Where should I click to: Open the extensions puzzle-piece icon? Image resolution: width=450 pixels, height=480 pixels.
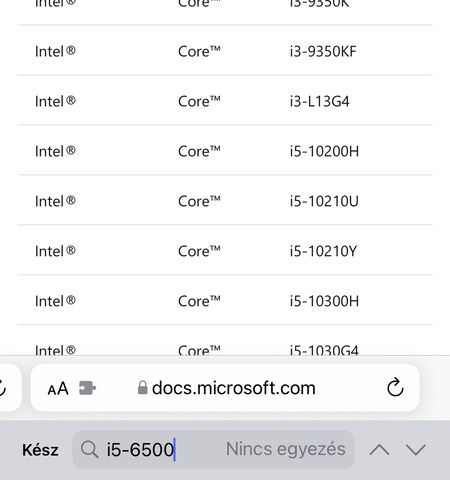coord(87,388)
